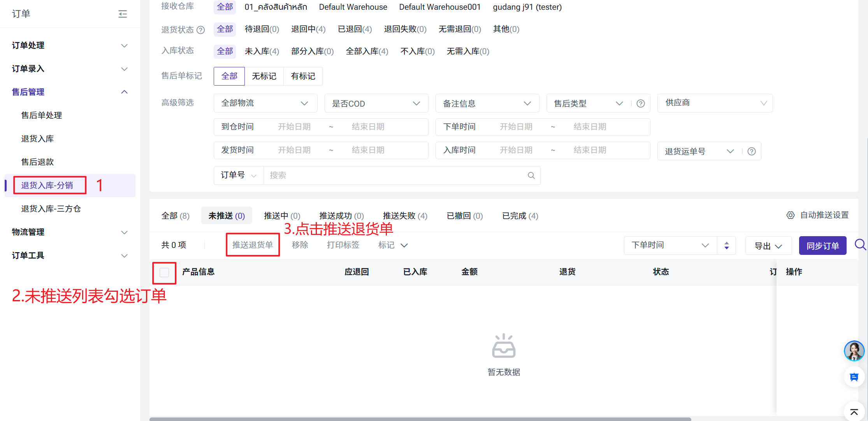Open the chat message floating icon
The width and height of the screenshot is (868, 421).
click(854, 377)
